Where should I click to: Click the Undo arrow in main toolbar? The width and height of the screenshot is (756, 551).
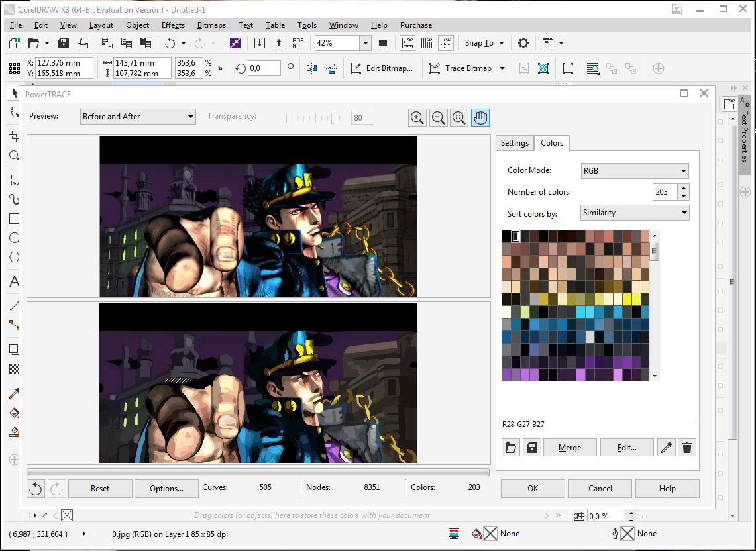[x=170, y=43]
